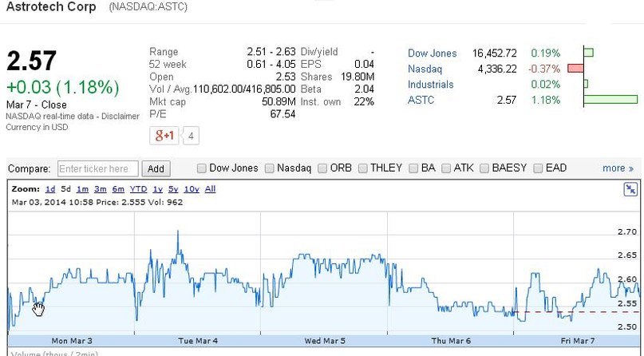Click the Vol / Avg. volume figures
Screen dimensions: 644x356
tap(244, 89)
